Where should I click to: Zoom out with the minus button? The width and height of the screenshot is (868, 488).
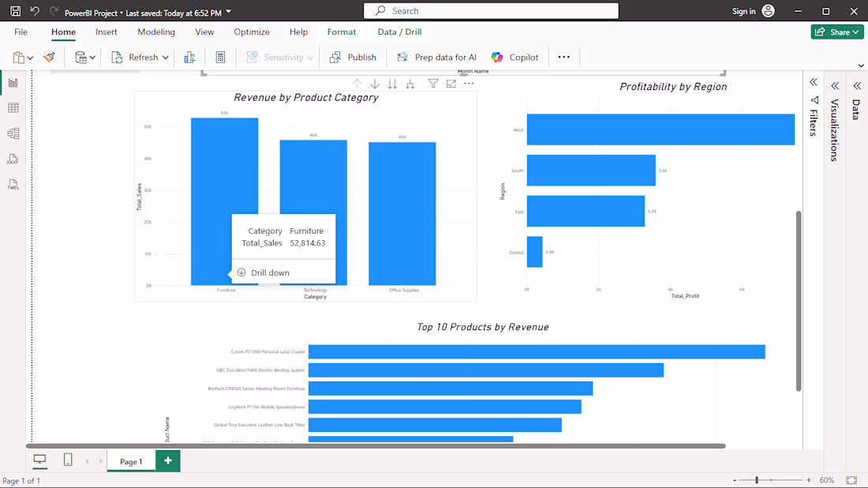click(735, 480)
